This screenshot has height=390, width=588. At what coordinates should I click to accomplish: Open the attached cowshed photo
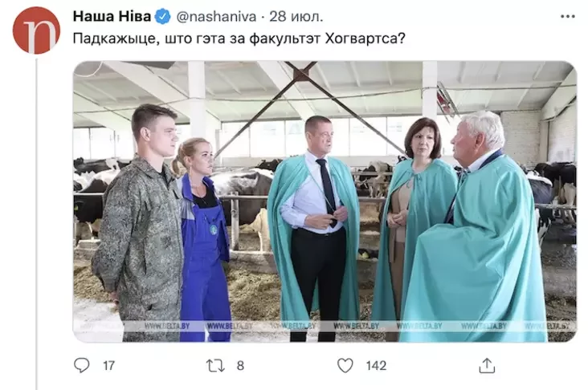[x=325, y=201]
